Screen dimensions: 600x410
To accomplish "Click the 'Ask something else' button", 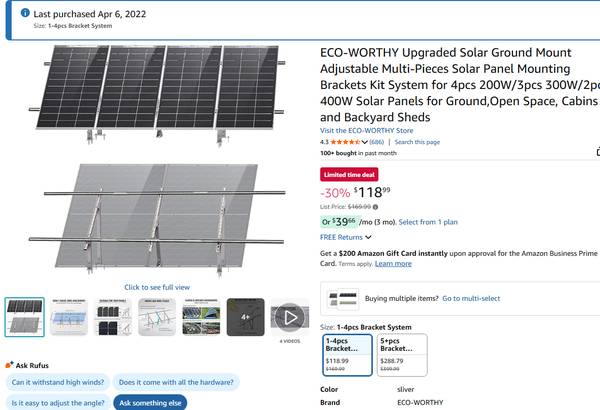I will click(x=148, y=402).
